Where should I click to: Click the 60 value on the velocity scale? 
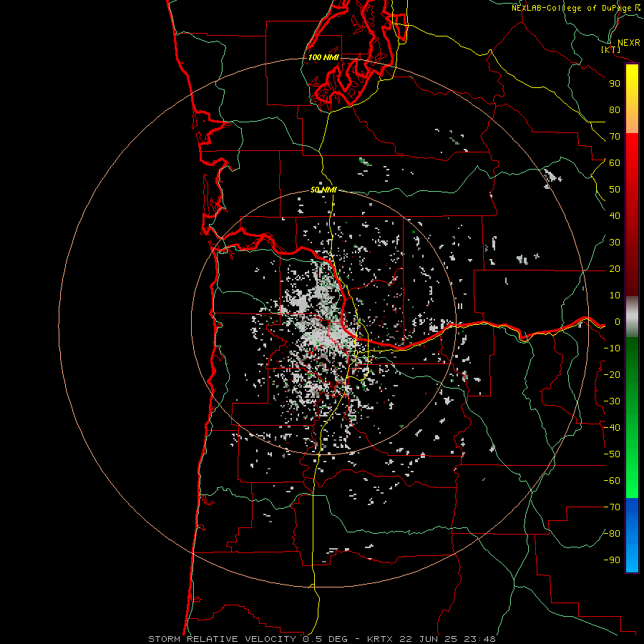point(615,163)
